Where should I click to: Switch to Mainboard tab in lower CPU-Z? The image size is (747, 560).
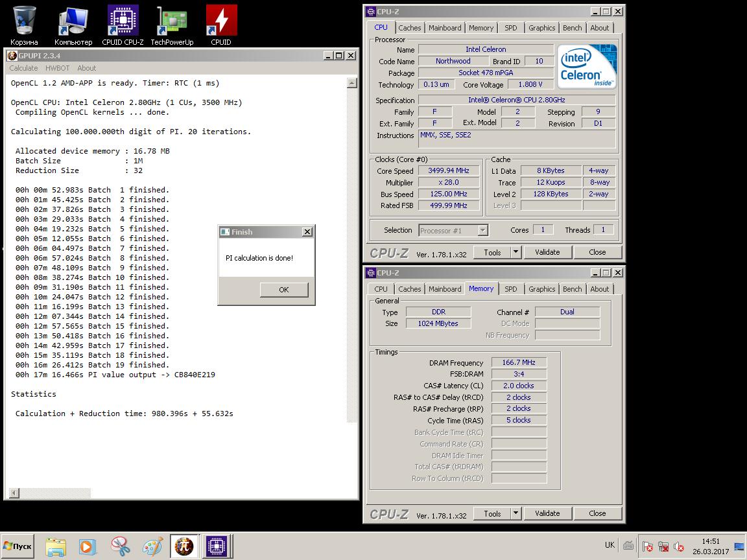[444, 289]
